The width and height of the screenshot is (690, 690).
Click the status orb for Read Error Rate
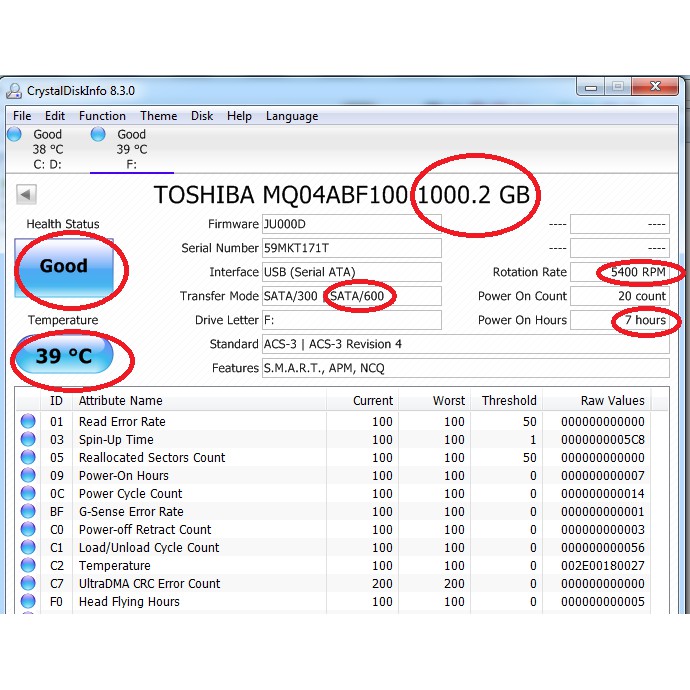click(x=28, y=422)
